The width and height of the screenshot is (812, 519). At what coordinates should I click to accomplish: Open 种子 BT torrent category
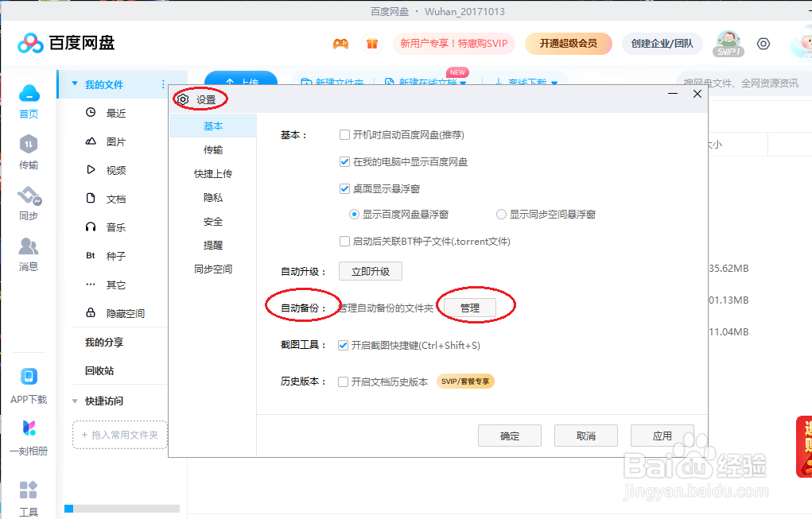tap(115, 256)
